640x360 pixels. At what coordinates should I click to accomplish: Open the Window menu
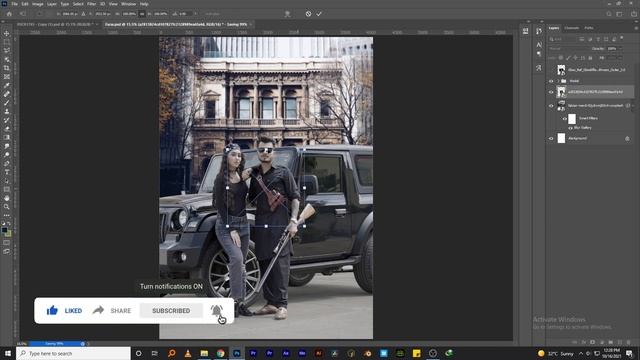coord(129,4)
